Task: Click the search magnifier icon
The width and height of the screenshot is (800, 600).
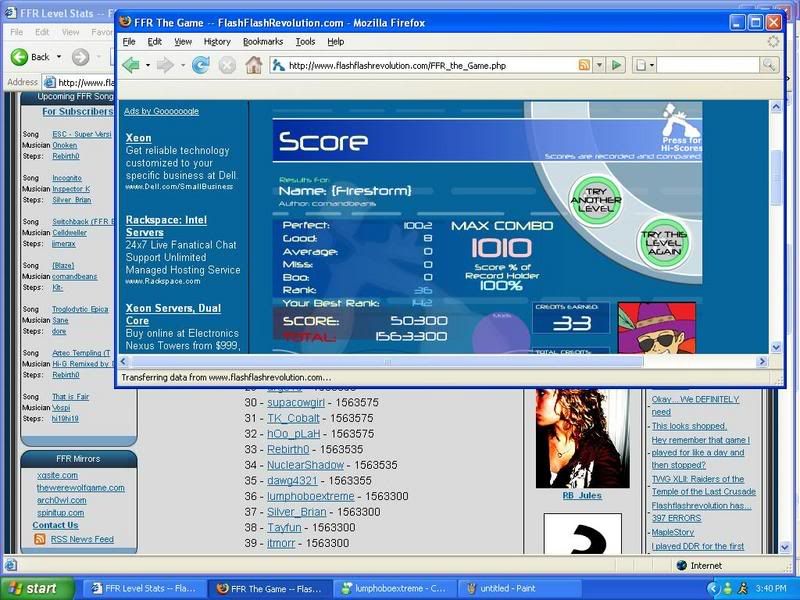Action: pos(768,65)
